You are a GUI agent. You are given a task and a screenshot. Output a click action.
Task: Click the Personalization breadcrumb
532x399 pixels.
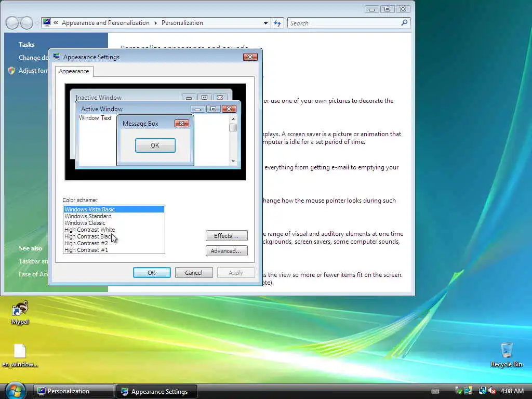click(x=182, y=23)
